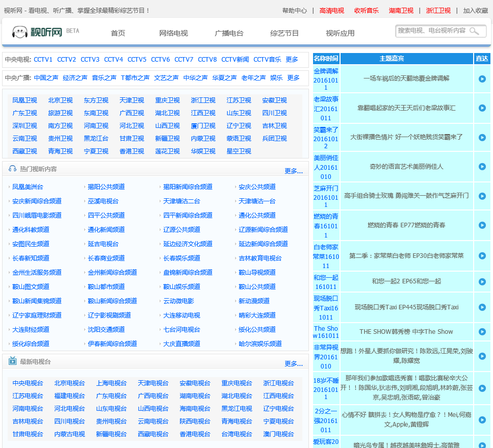Play the 老梁故事汇 program
The image size is (493, 448).
pyautogui.click(x=482, y=108)
